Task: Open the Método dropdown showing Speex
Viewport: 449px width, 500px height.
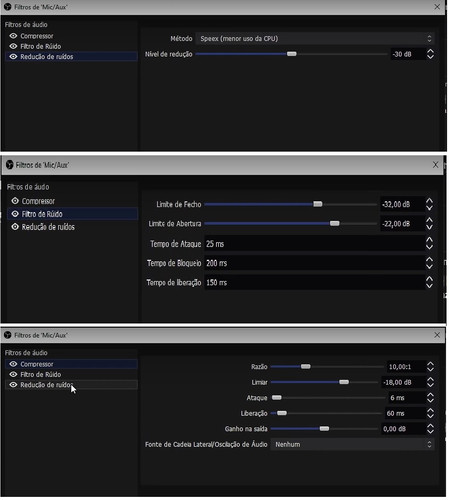Action: coord(315,38)
